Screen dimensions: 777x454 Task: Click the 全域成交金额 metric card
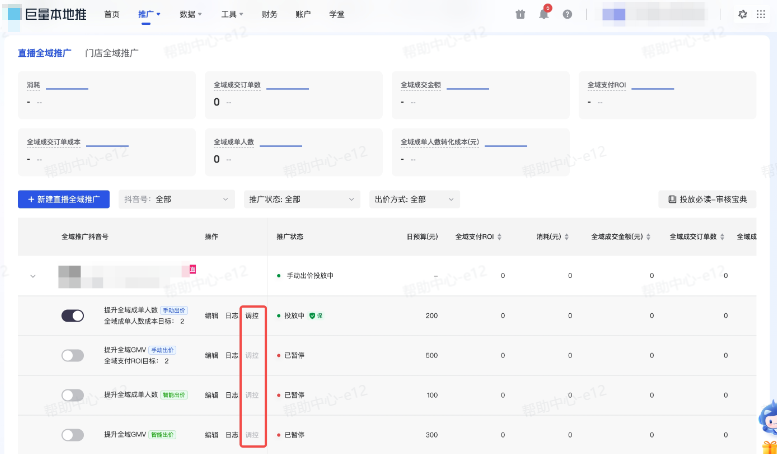pos(481,95)
